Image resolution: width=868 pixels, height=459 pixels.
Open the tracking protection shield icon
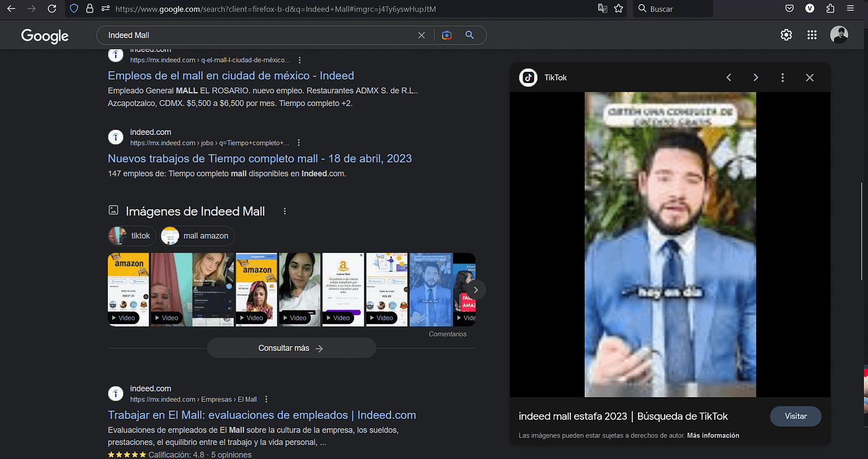coord(74,9)
